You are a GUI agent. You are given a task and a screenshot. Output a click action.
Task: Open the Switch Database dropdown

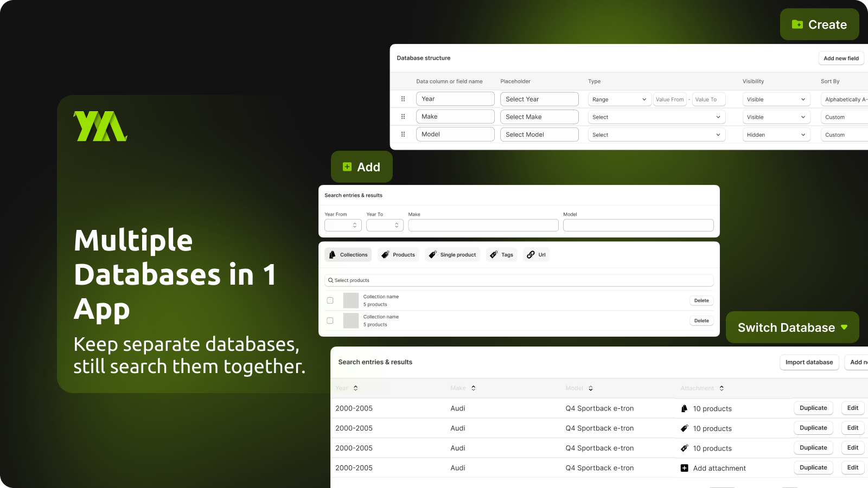point(792,328)
